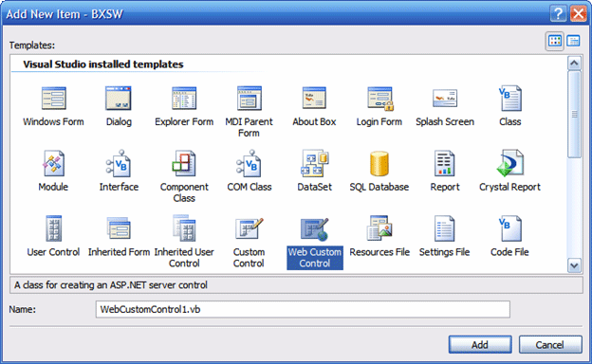The width and height of the screenshot is (592, 364).
Task: Click the template list scroll up arrow
Action: (x=574, y=63)
